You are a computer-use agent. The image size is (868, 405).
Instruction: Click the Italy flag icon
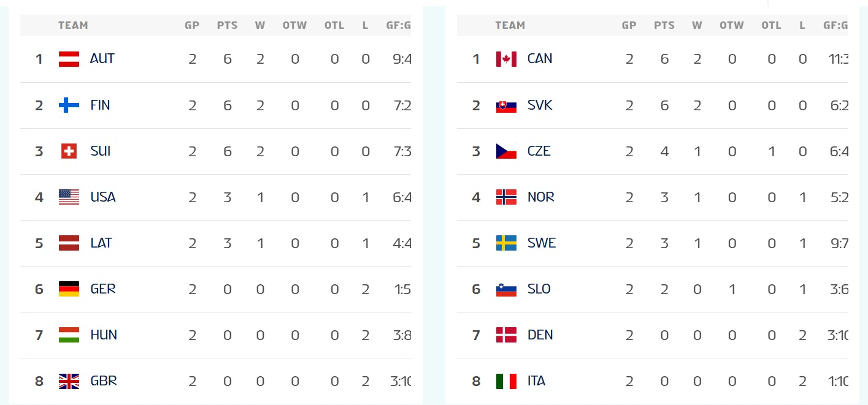point(506,380)
